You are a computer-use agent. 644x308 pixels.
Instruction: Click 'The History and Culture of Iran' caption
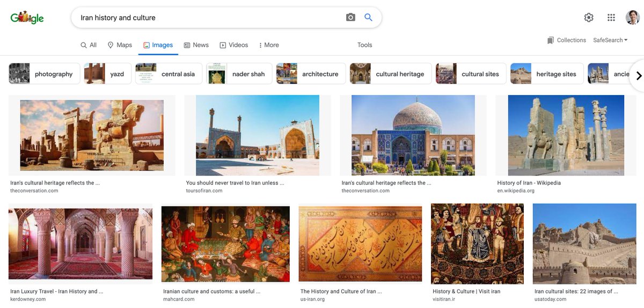tap(341, 291)
